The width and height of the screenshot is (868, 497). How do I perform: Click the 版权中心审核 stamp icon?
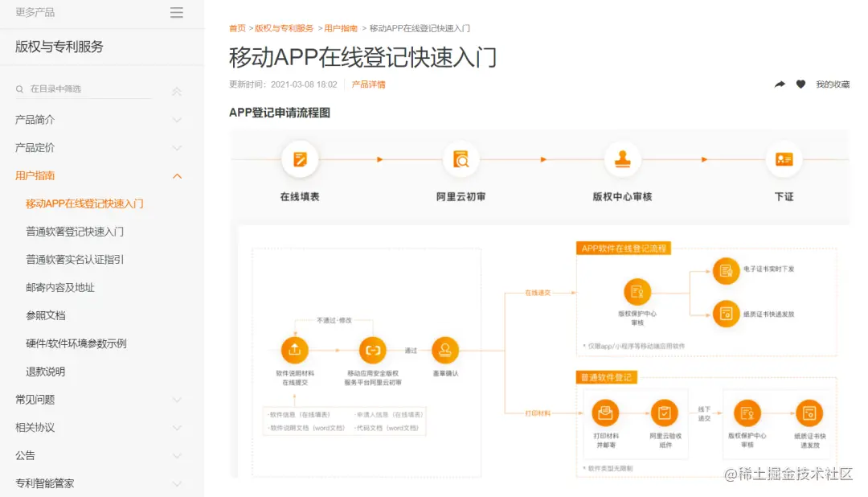click(x=622, y=159)
